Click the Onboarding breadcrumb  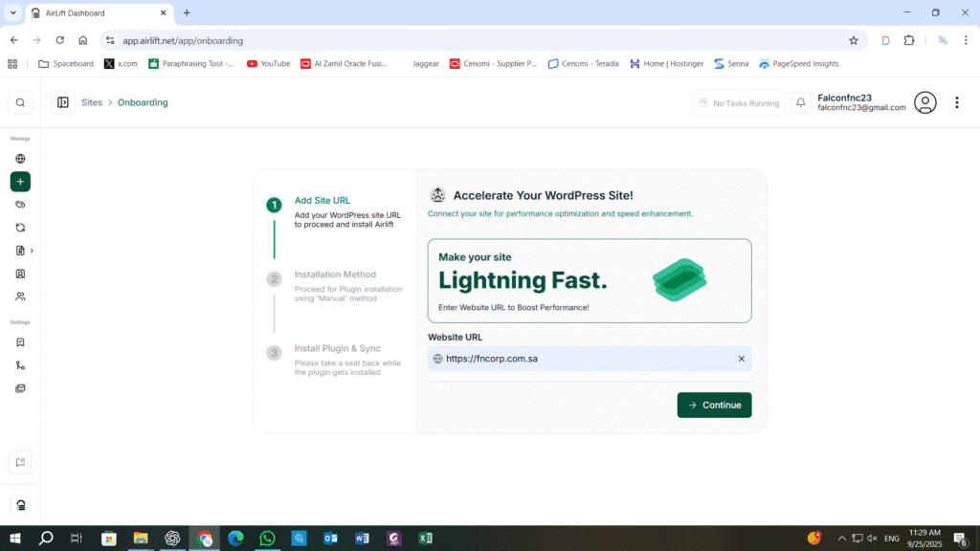[x=143, y=102]
